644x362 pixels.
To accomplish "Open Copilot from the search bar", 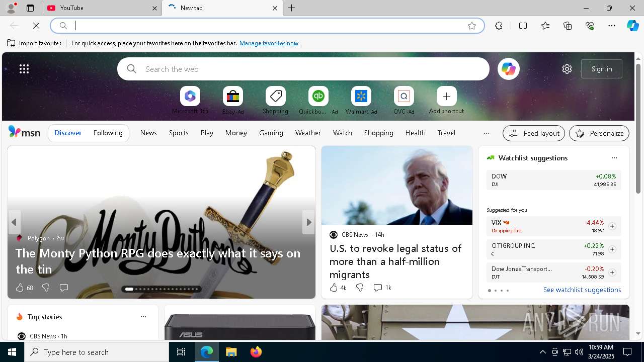I will click(x=508, y=69).
